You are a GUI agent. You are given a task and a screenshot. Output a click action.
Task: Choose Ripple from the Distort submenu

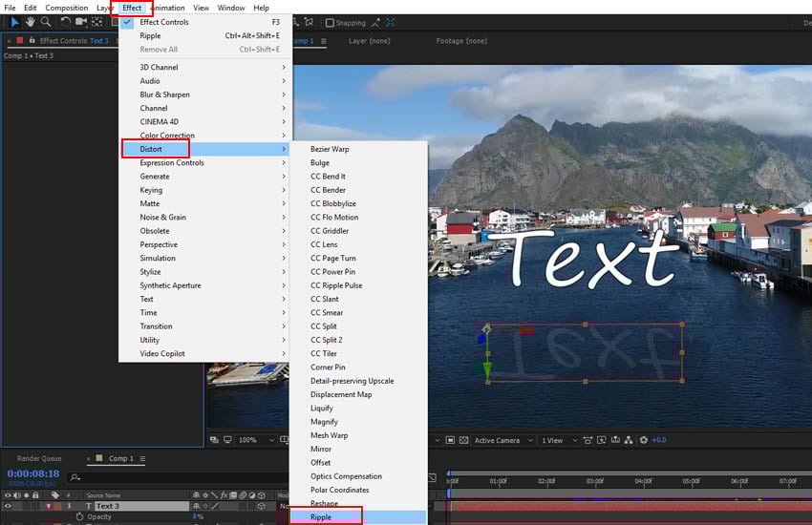click(321, 516)
